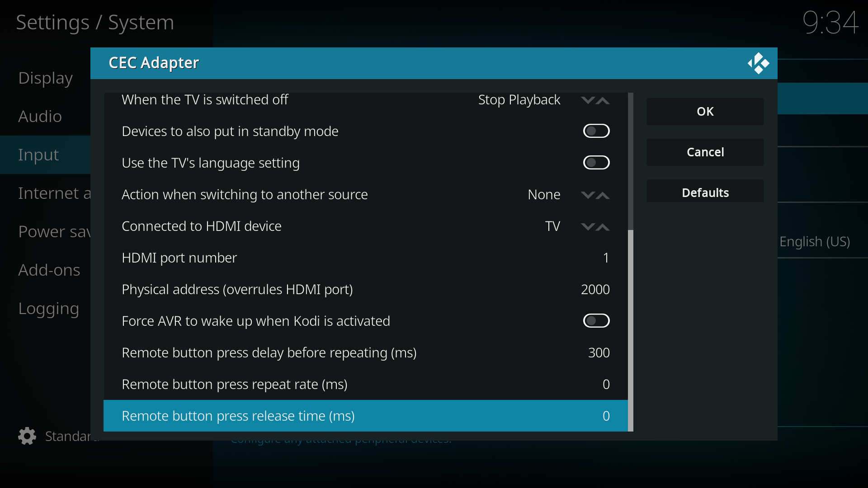This screenshot has height=488, width=868.
Task: Click the OK button
Action: tap(705, 112)
